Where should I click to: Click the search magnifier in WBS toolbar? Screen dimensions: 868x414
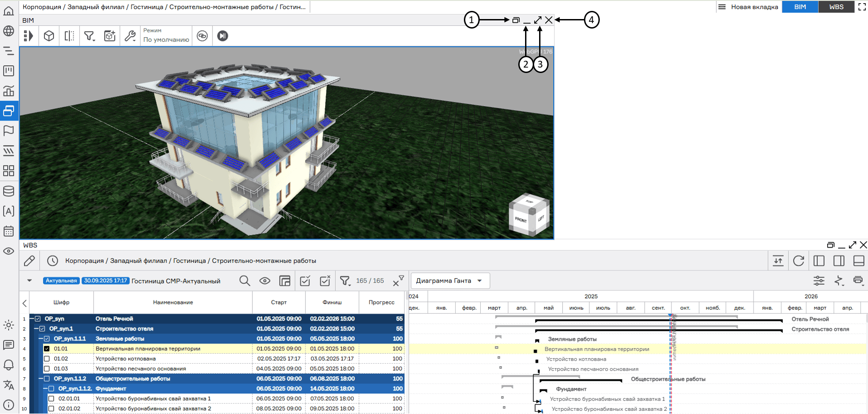(245, 281)
